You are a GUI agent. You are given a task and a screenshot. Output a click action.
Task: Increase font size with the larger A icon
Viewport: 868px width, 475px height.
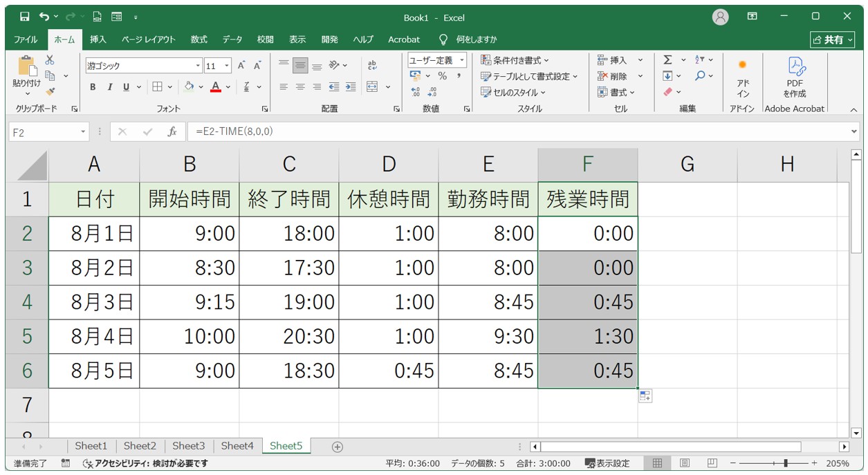(241, 66)
